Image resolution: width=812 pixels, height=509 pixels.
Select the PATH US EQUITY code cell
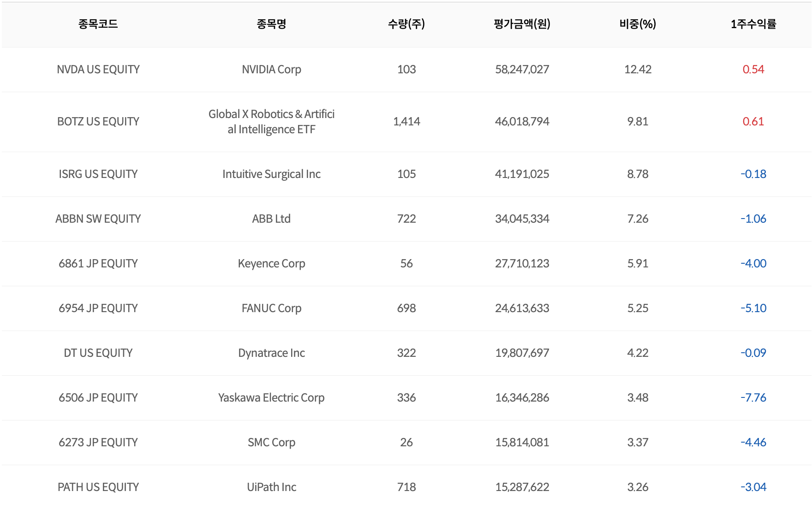[x=98, y=487]
